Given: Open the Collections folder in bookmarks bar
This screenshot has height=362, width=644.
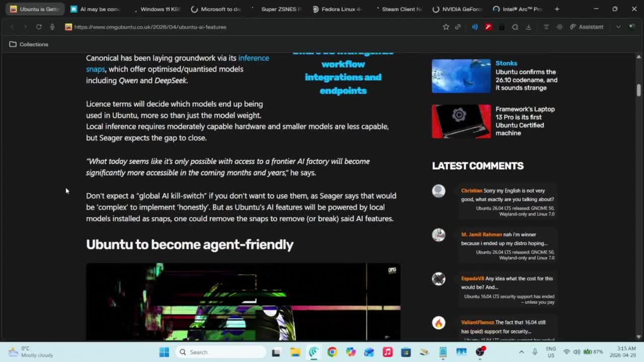Looking at the screenshot, I should point(29,44).
